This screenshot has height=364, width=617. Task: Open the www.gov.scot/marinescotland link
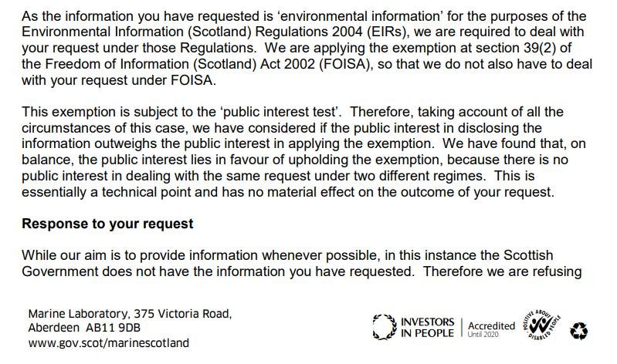click(x=108, y=342)
